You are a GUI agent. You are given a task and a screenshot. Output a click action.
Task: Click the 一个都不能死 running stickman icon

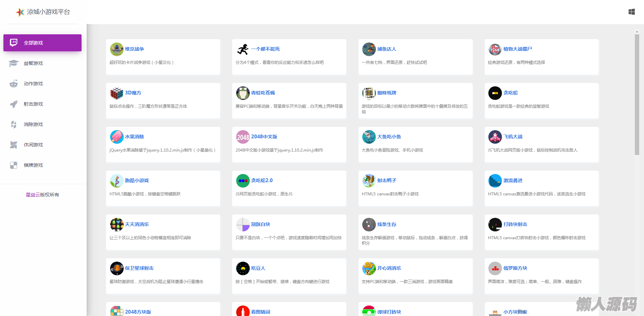(243, 49)
